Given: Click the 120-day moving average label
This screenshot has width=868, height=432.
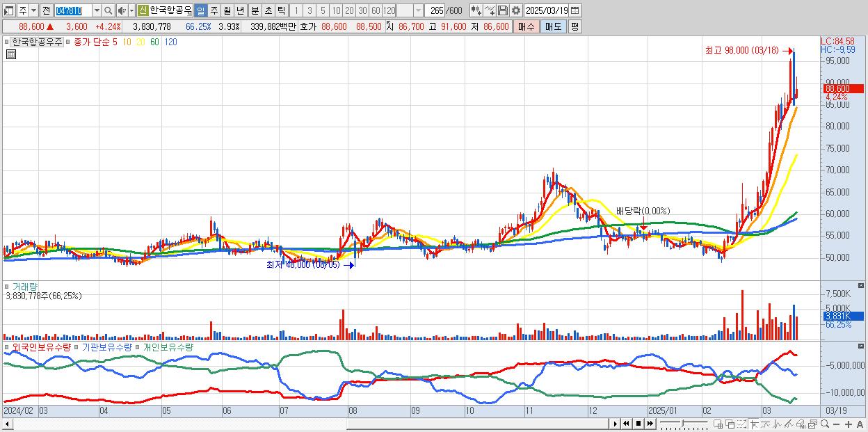Looking at the screenshot, I should point(170,42).
